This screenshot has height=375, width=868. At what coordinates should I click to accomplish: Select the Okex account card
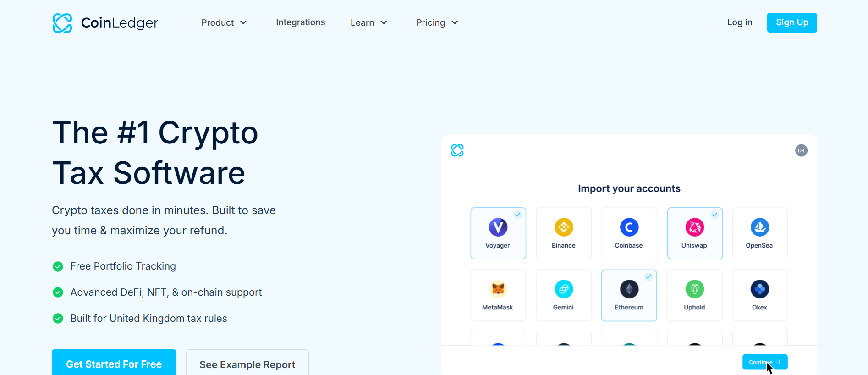click(760, 295)
